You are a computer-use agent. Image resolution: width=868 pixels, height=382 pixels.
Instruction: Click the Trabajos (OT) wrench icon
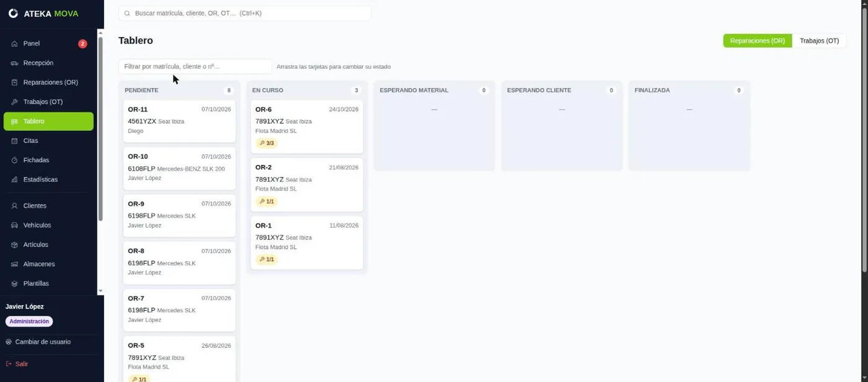[15, 102]
